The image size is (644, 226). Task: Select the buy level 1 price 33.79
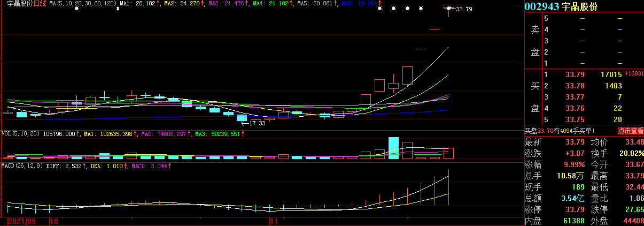coord(575,74)
